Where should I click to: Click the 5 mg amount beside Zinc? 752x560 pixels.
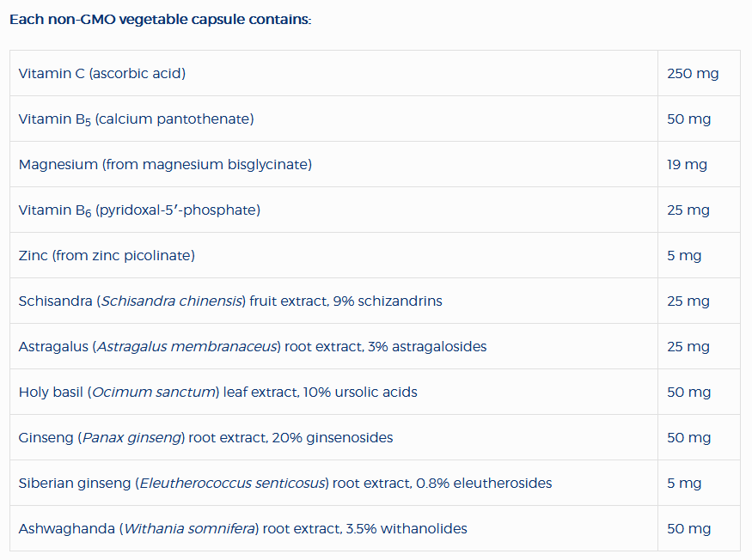tap(684, 255)
